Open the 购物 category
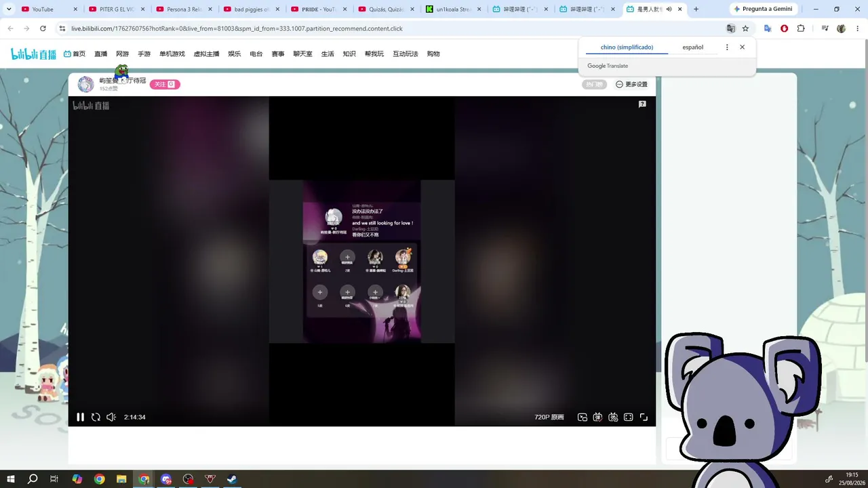 point(433,54)
